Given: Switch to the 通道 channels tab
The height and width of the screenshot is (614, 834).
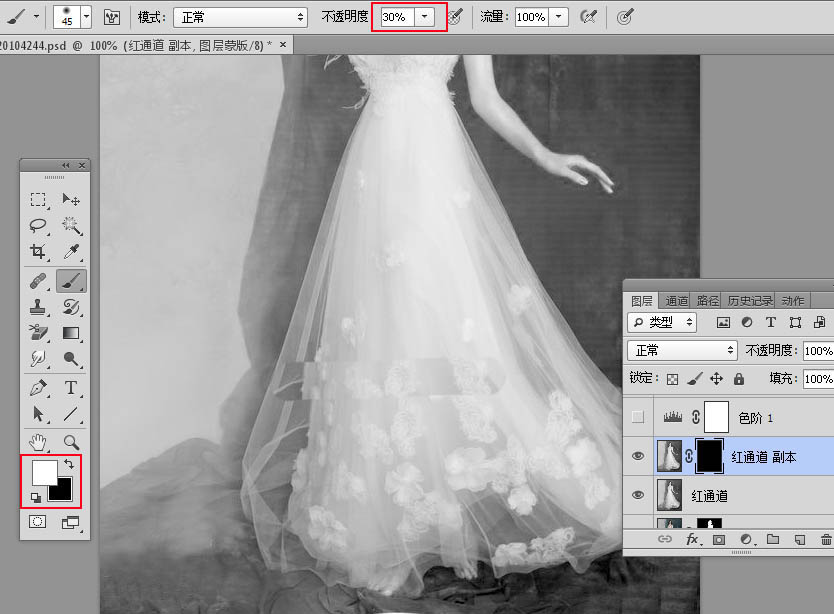Looking at the screenshot, I should (x=677, y=300).
